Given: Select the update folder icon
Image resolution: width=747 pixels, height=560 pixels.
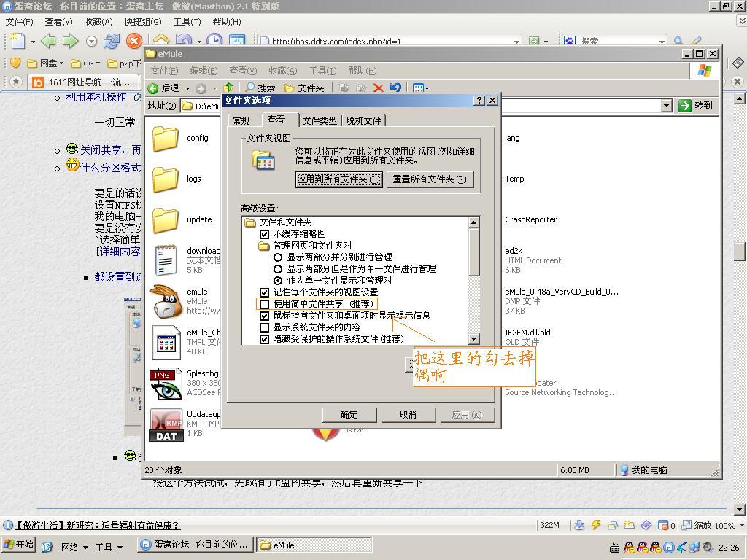Looking at the screenshot, I should click(166, 220).
